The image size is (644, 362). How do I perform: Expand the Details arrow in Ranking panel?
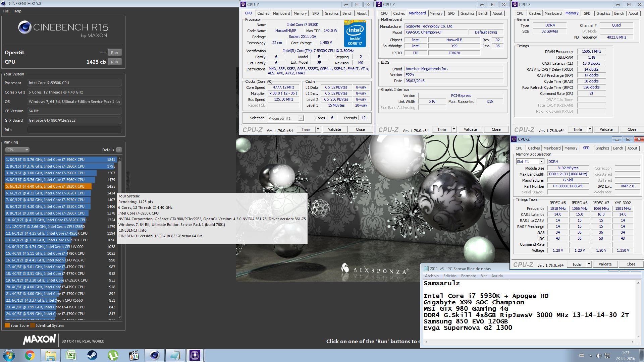(119, 150)
